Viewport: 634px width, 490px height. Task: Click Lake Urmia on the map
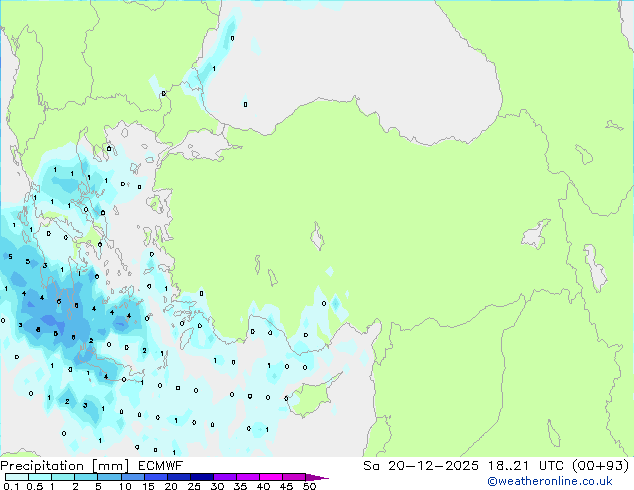tap(595, 268)
